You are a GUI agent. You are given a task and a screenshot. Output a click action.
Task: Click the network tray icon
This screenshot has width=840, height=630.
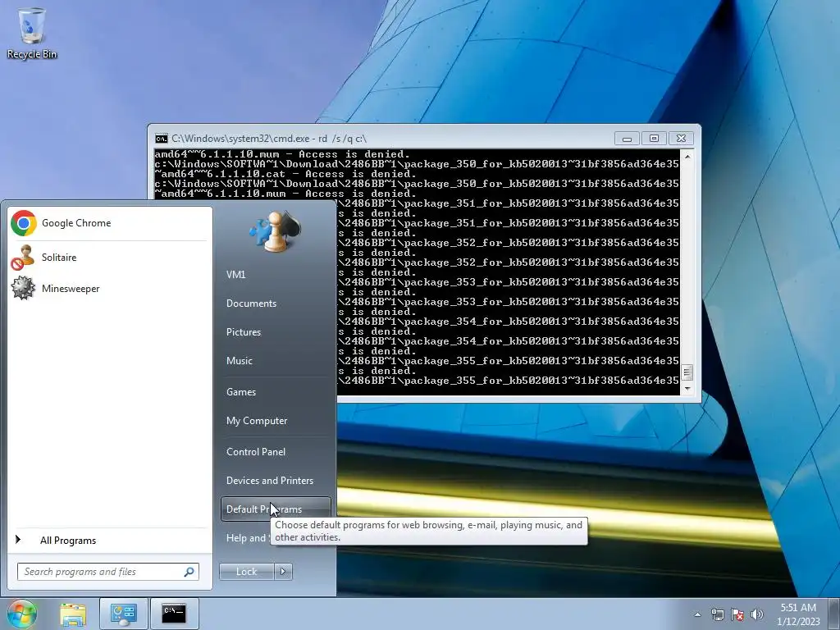pos(717,614)
